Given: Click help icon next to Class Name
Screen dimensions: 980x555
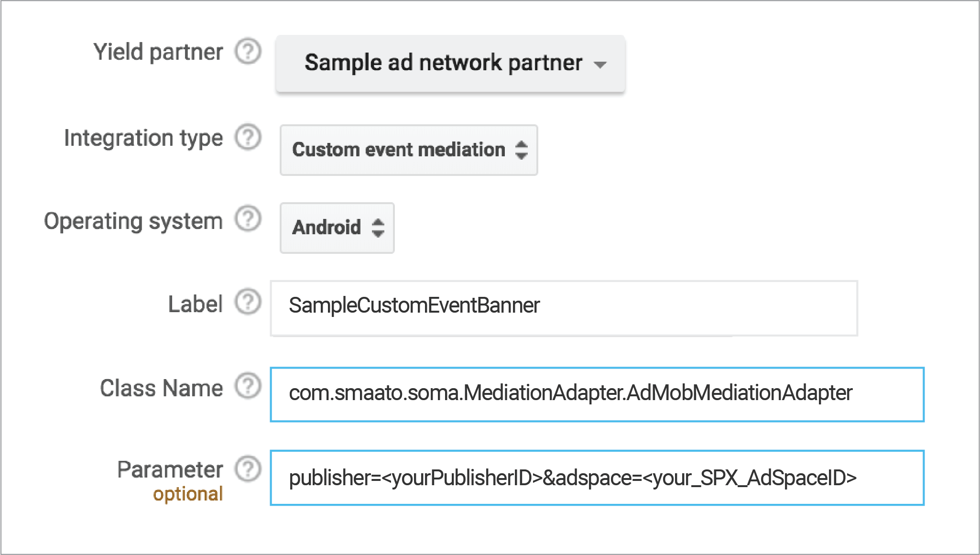Looking at the screenshot, I should [248, 386].
